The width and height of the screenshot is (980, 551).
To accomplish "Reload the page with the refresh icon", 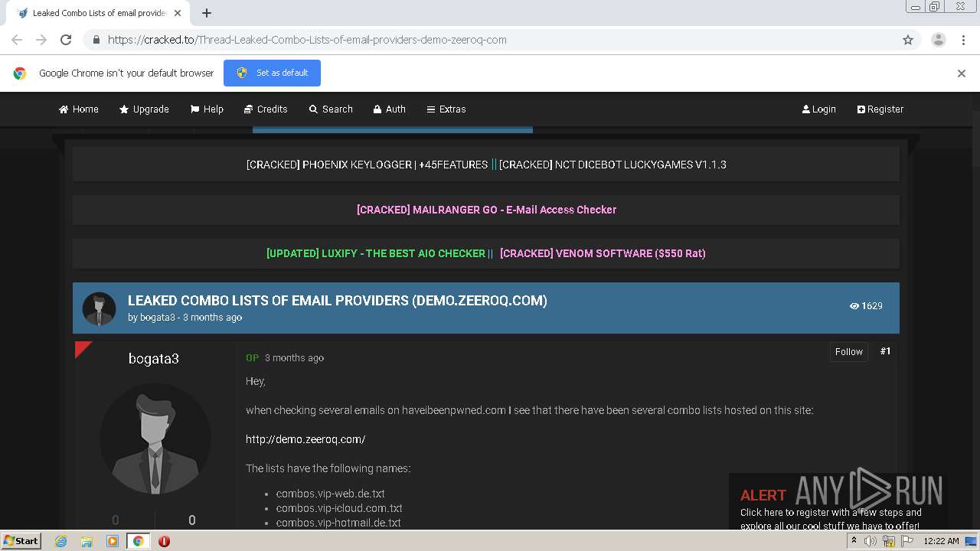I will coord(66,40).
